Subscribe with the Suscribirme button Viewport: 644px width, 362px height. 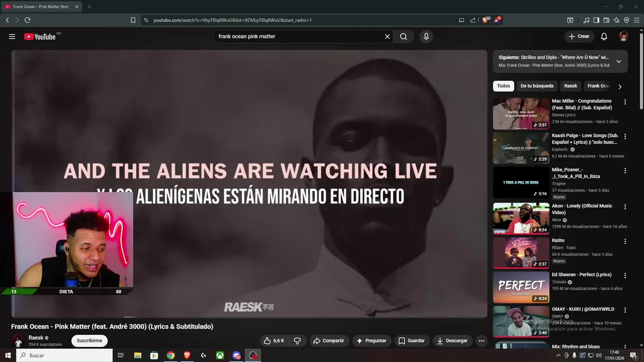click(90, 340)
